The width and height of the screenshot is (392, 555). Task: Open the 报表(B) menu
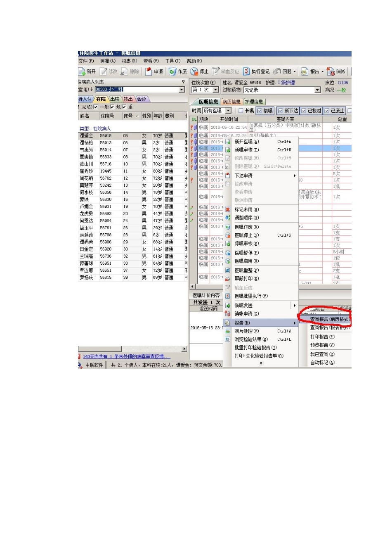[x=129, y=61]
